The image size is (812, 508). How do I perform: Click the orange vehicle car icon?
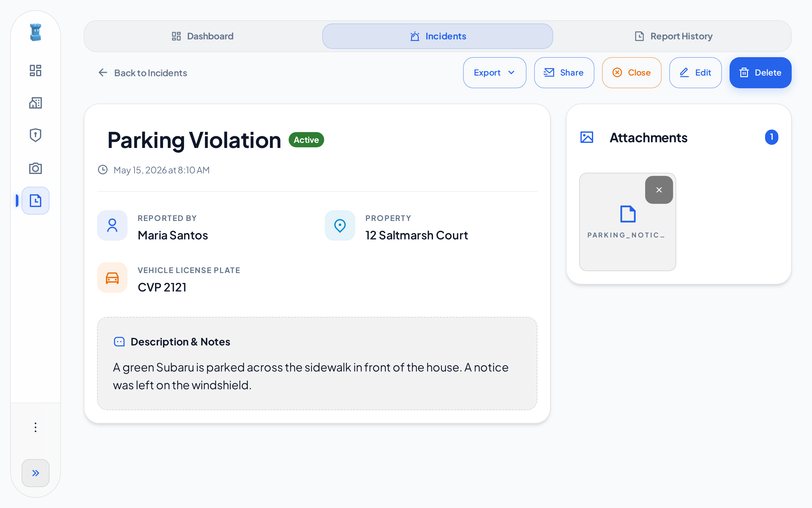112,278
